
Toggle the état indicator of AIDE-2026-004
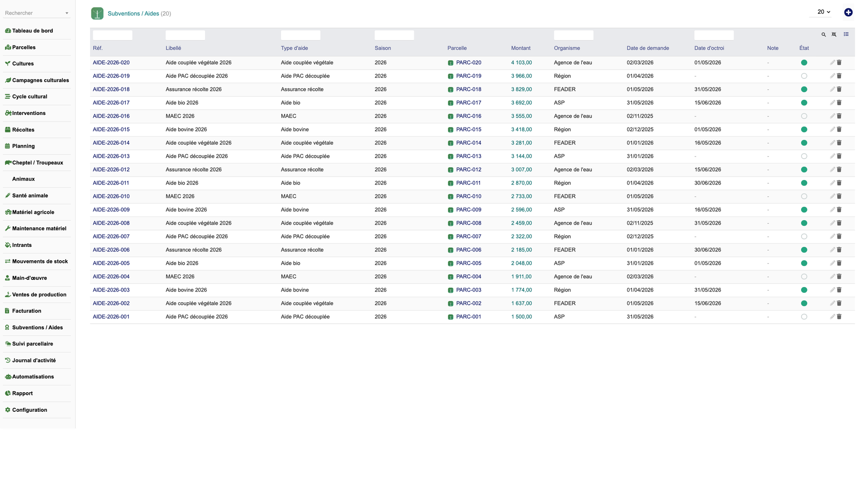tap(803, 277)
